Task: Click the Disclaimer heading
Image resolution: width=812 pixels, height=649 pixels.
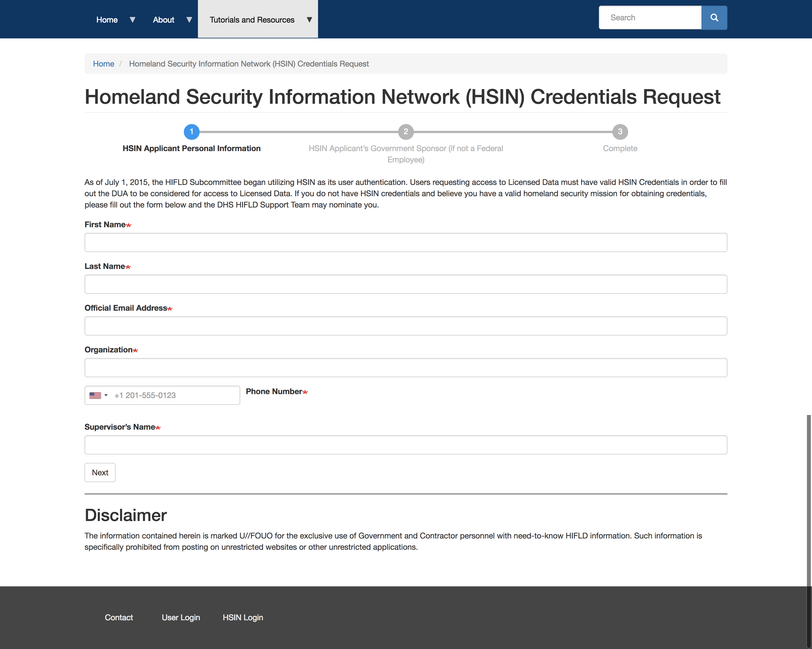Action: [x=125, y=515]
